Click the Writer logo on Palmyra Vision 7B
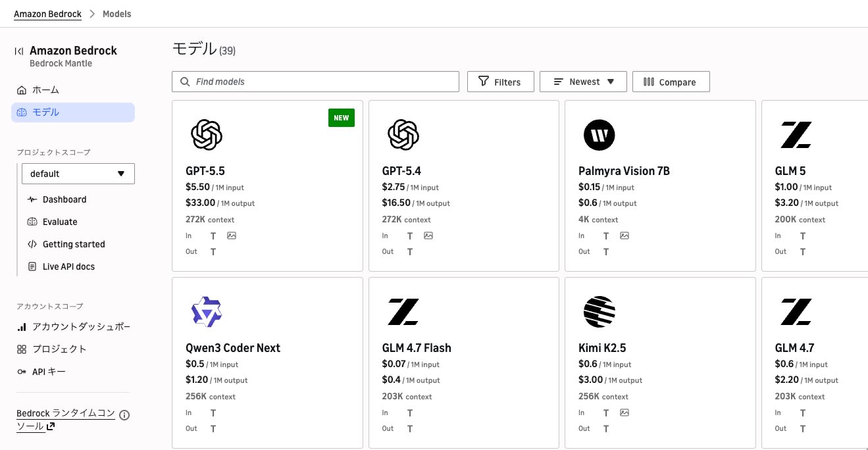The width and height of the screenshot is (868, 450). coord(599,135)
